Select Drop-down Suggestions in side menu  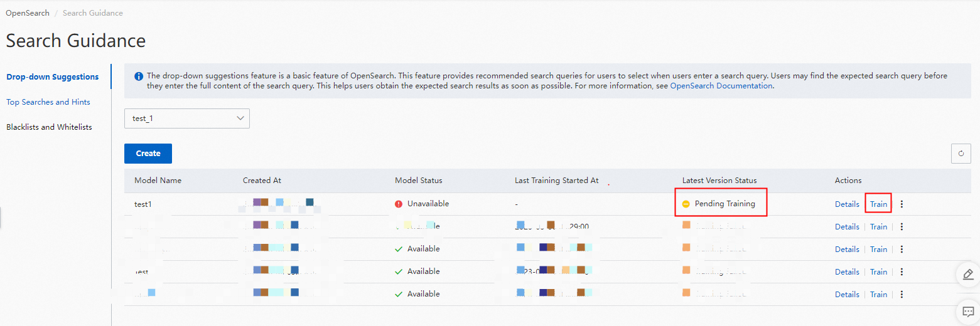click(x=53, y=77)
